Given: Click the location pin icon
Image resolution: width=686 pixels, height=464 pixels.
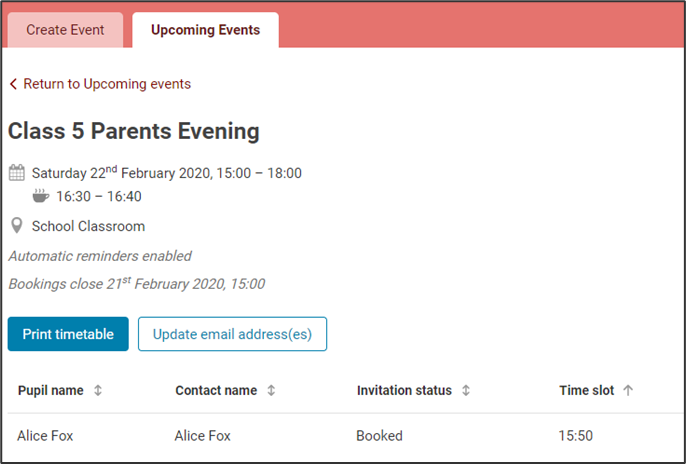Looking at the screenshot, I should pyautogui.click(x=16, y=226).
